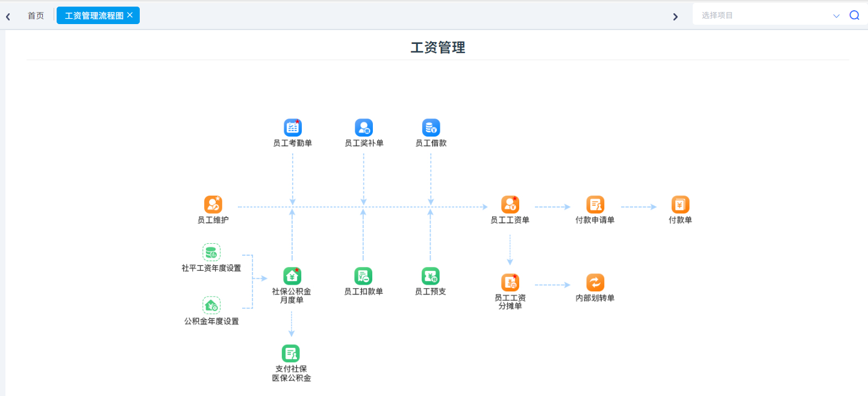This screenshot has width=868, height=396.
Task: Open the 员工考勤单 attendance icon
Action: (293, 128)
